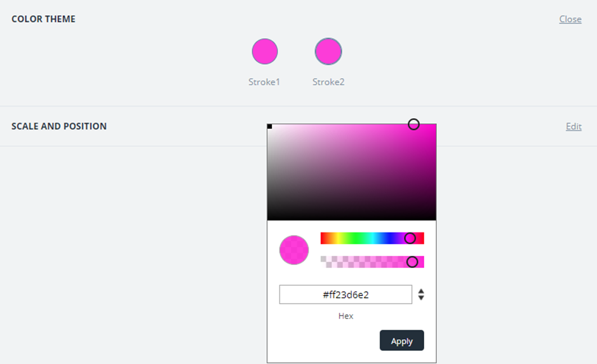Close the Color Theme section
Screen dimensions: 597x364
coord(570,19)
